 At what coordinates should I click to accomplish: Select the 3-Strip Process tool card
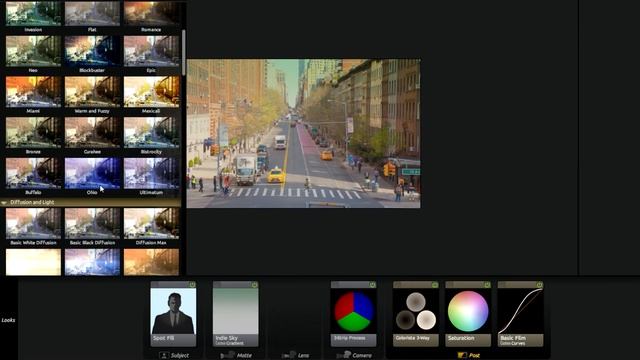pyautogui.click(x=353, y=314)
